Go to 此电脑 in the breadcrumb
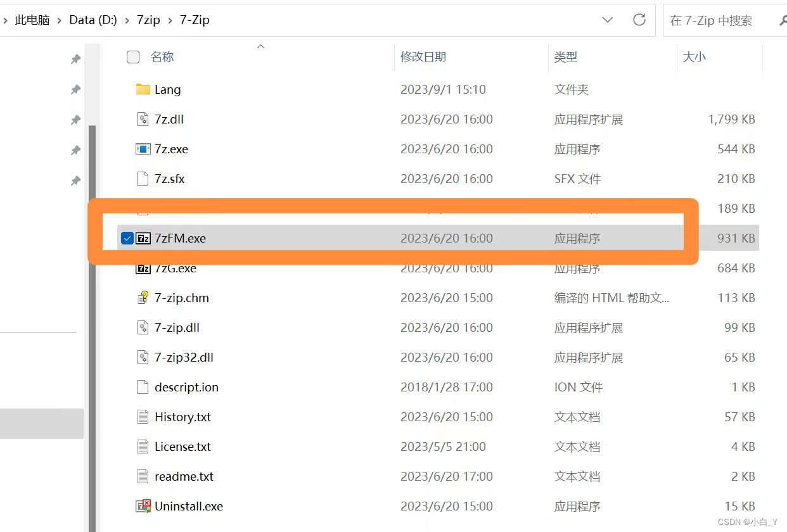 point(32,20)
